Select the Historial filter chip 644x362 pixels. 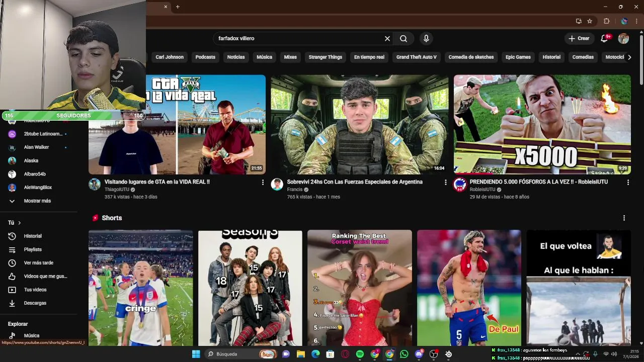551,57
